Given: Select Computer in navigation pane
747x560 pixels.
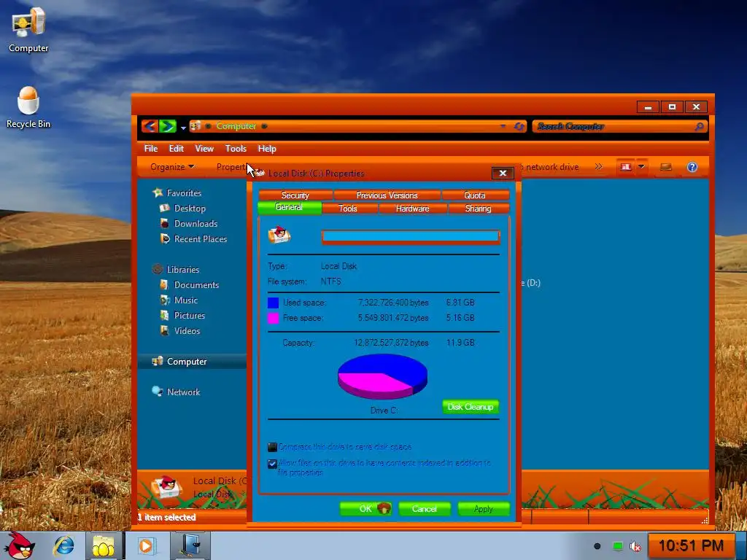Looking at the screenshot, I should click(x=187, y=362).
